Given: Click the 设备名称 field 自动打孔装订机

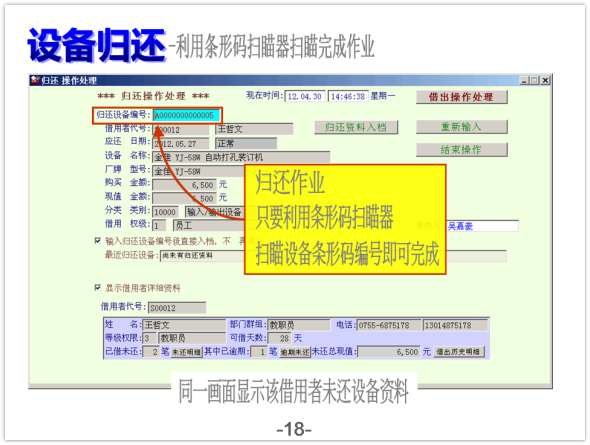Looking at the screenshot, I should [x=241, y=157].
